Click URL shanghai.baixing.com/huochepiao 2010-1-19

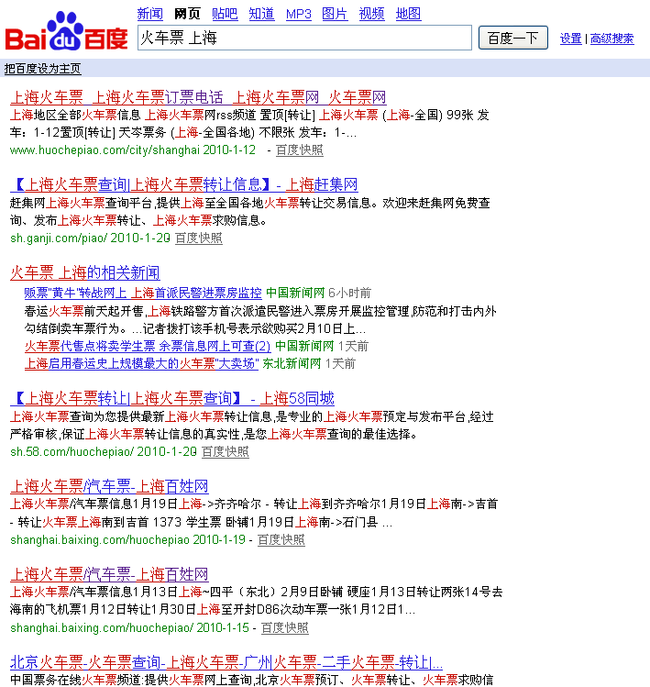point(127,540)
